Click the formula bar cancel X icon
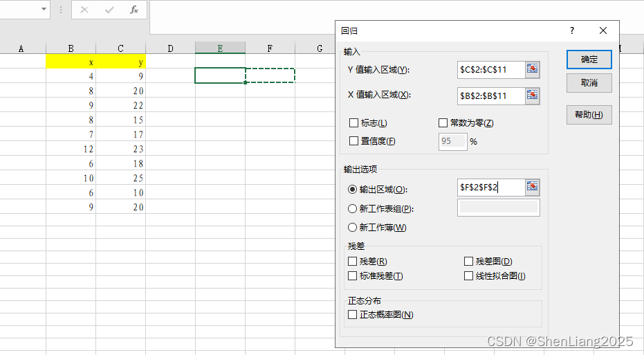The image size is (644, 355). [84, 10]
